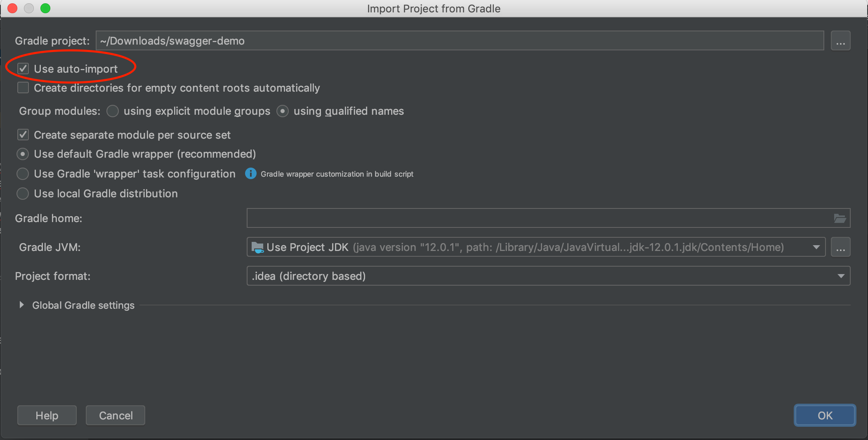The image size is (868, 440).
Task: Select using qualified names radio button
Action: (283, 111)
